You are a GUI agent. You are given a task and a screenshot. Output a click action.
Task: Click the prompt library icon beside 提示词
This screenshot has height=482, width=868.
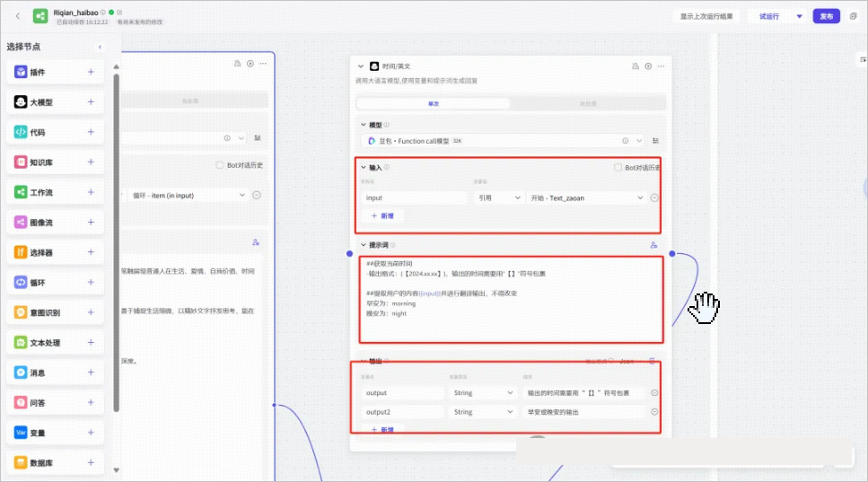tap(653, 245)
